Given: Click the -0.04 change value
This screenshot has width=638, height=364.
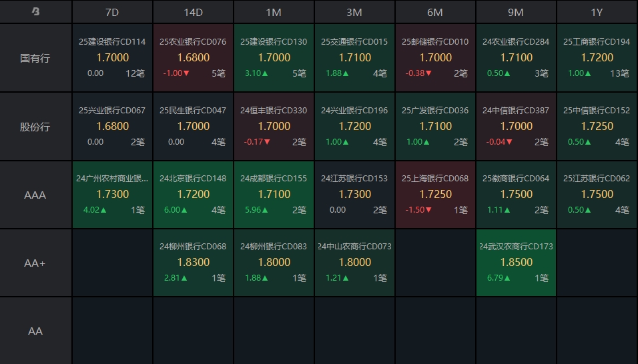Looking at the screenshot, I should (499, 142).
